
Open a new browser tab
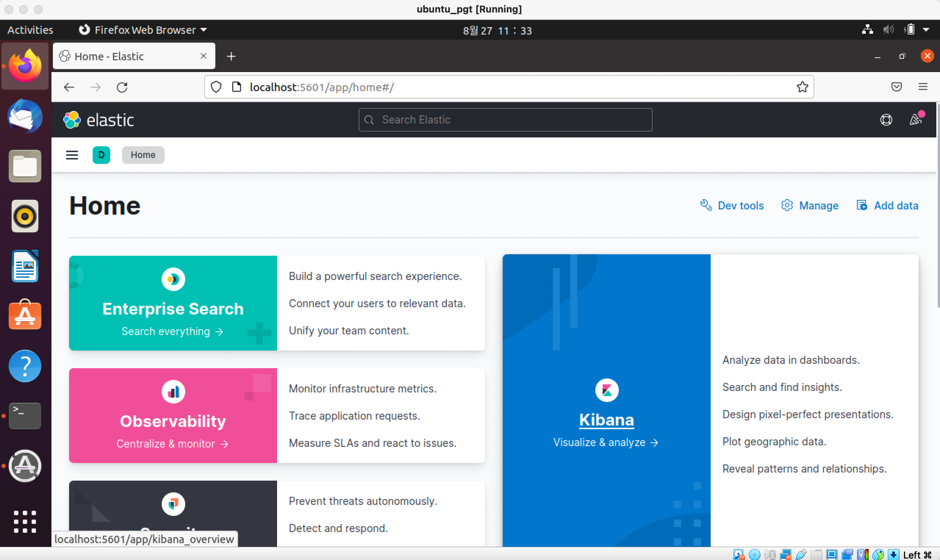point(231,57)
